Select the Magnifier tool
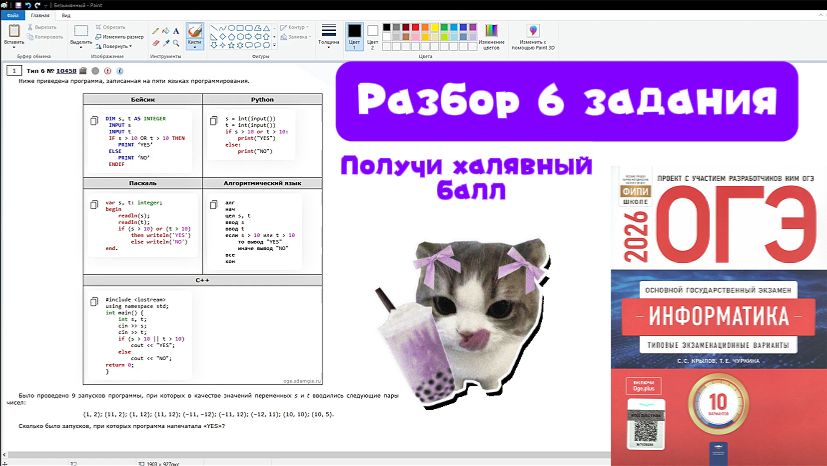This screenshot has height=466, width=827. click(x=176, y=43)
